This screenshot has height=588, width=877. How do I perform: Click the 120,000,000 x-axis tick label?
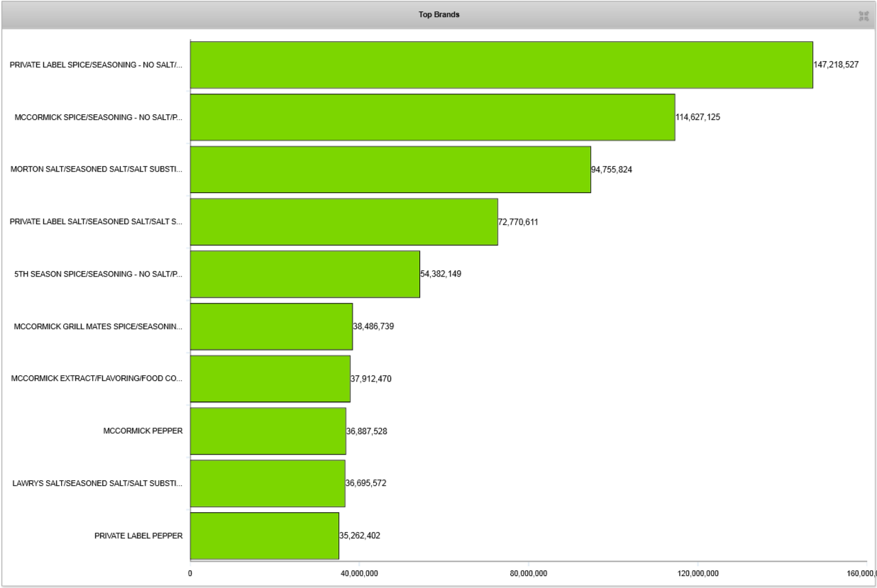698,573
